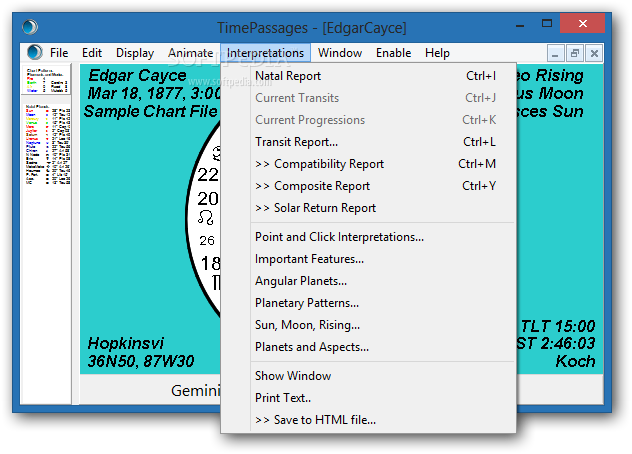
Task: Click the Chart Patterns thumbnail panel
Action: pos(46,80)
